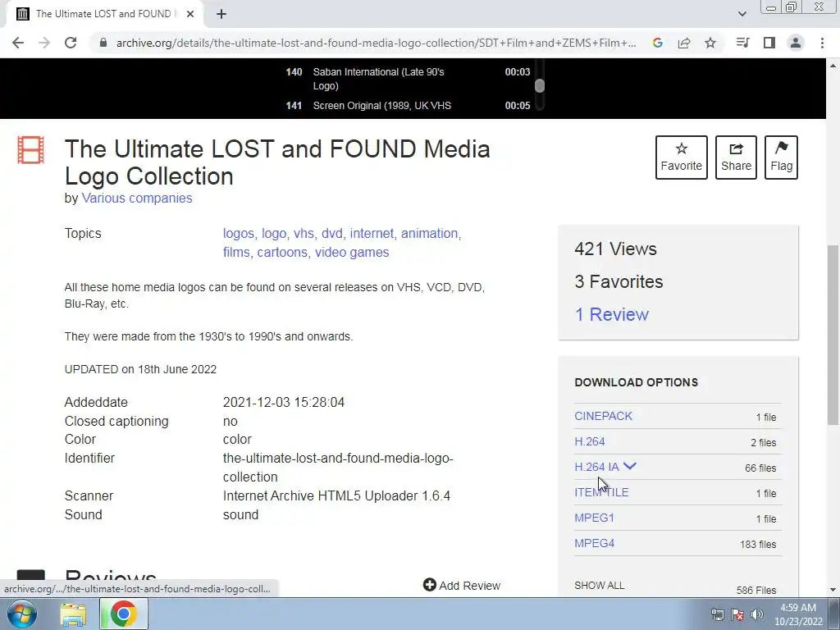Open the Action Center flag icon

(737, 614)
